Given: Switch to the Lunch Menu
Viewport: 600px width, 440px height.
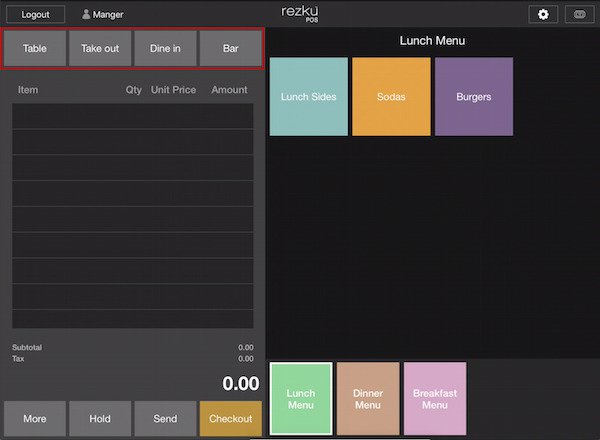Looking at the screenshot, I should point(301,399).
